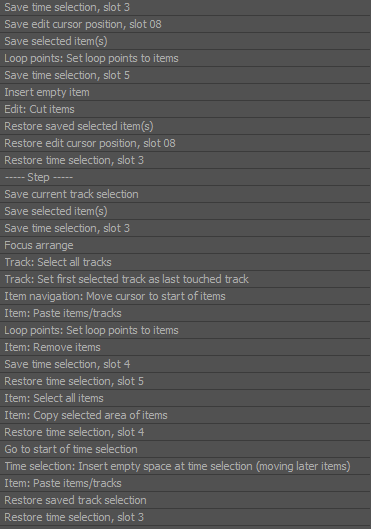The image size is (371, 529).
Task: Select "Save time selection, slot 5" entry
Action: tap(185, 75)
